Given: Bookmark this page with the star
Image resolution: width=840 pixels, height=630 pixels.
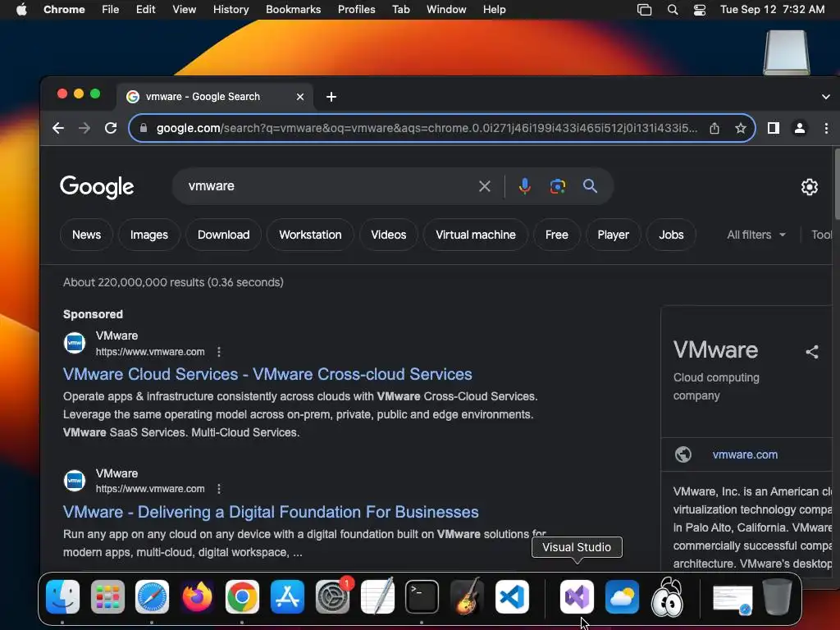Looking at the screenshot, I should pyautogui.click(x=741, y=128).
